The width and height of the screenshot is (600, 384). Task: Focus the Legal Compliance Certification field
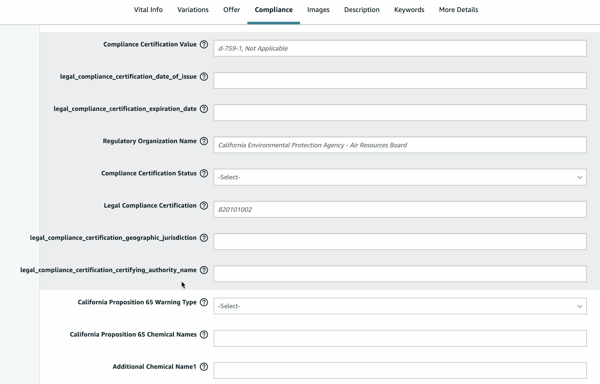[400, 209]
